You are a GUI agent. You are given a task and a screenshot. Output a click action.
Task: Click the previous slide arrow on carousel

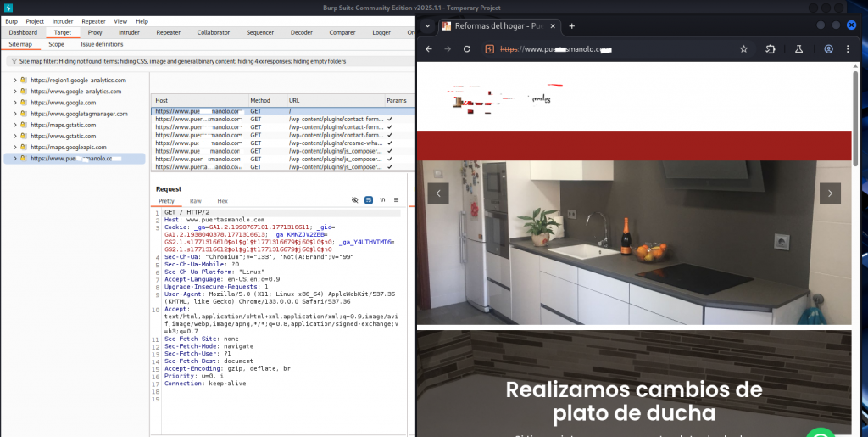point(437,193)
